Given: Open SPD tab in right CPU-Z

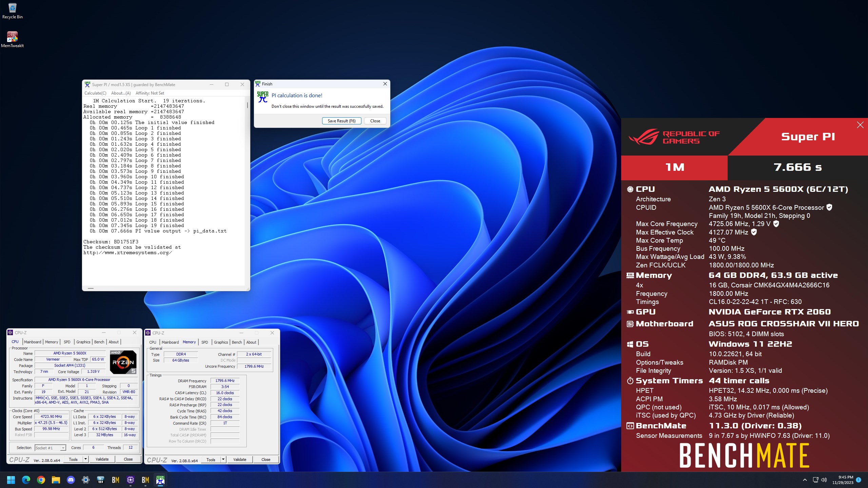Looking at the screenshot, I should tap(205, 342).
